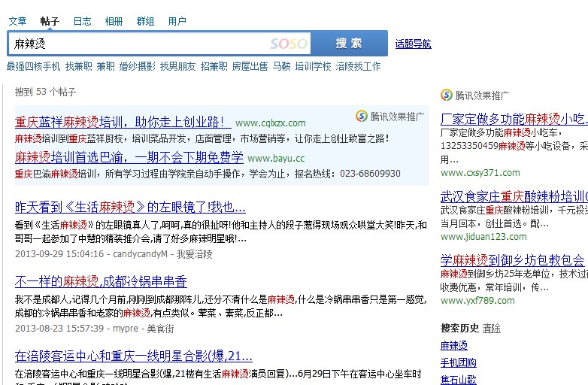Click the timestamp 2013-08-23 15:57:39
Image resolution: width=588 pixels, height=385 pixels.
coord(59,329)
